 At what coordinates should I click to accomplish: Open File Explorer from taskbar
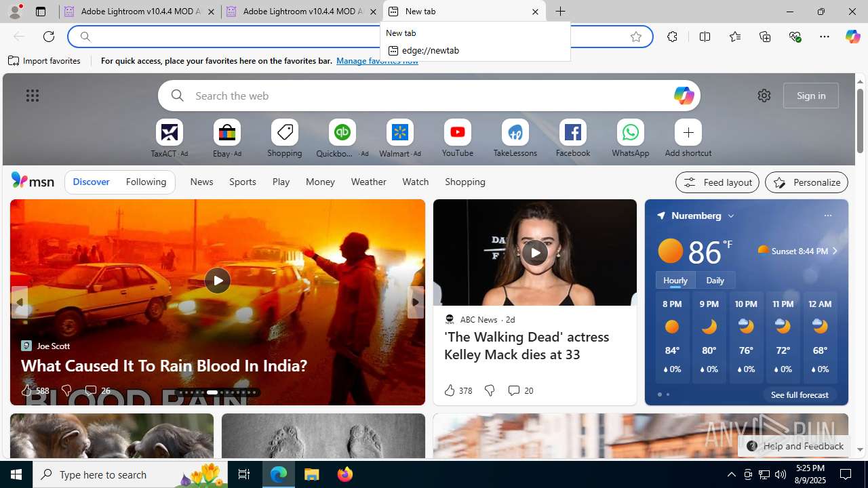tap(312, 474)
